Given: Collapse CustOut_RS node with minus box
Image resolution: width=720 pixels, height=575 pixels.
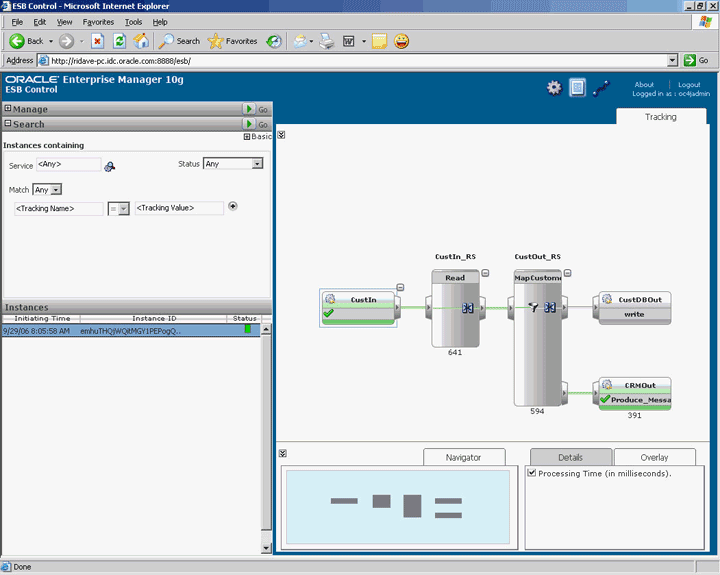Looking at the screenshot, I should click(x=568, y=273).
